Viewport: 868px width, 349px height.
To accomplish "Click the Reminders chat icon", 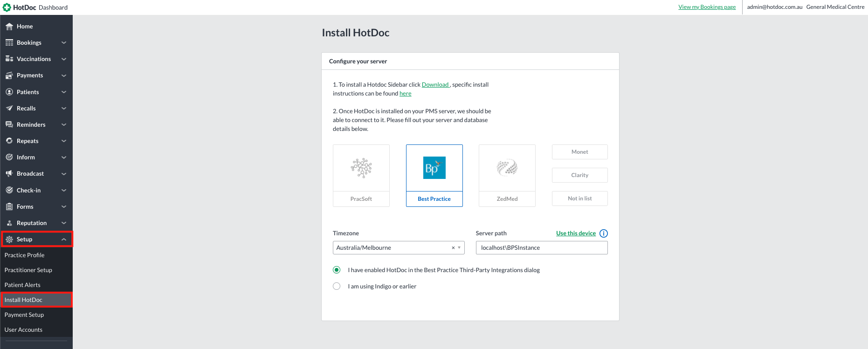I will point(9,125).
